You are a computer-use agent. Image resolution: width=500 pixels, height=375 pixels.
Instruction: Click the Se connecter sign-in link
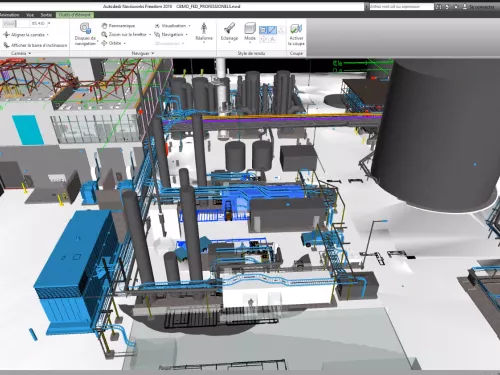(x=481, y=7)
